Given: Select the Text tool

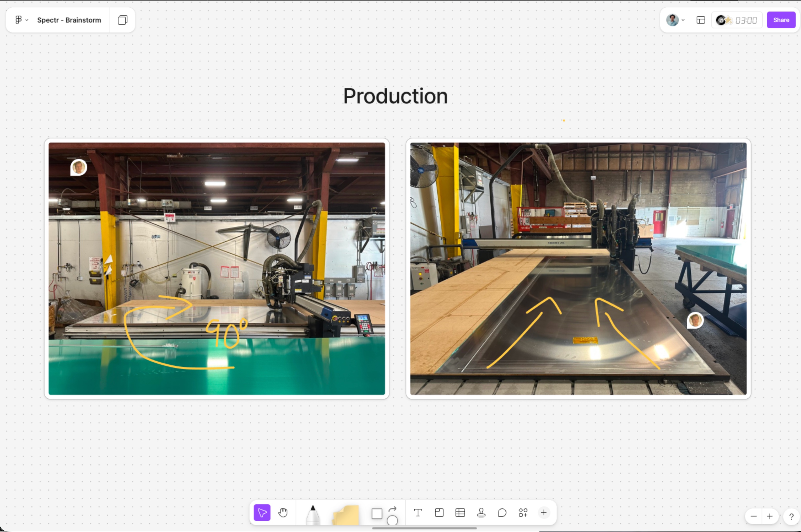Looking at the screenshot, I should (418, 513).
